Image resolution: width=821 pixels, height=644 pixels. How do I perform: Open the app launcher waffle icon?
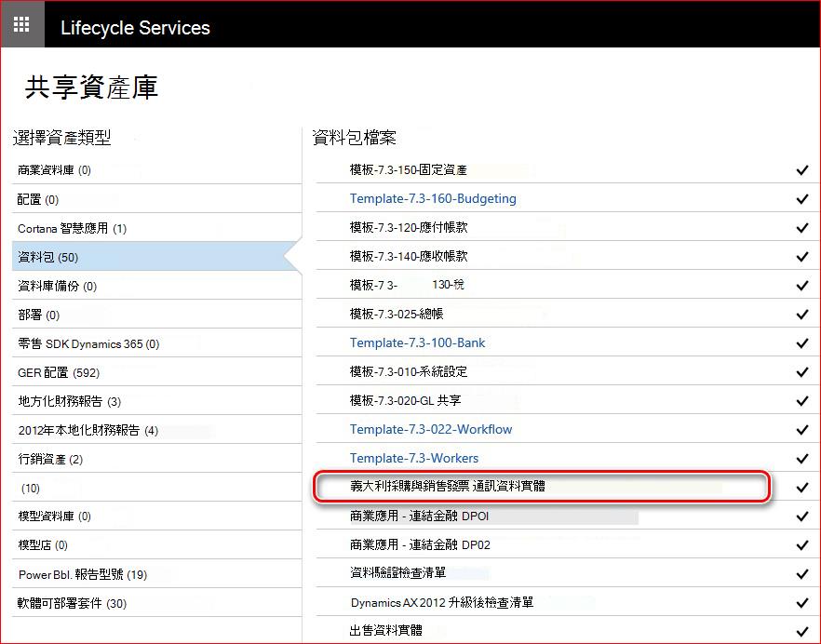21,24
